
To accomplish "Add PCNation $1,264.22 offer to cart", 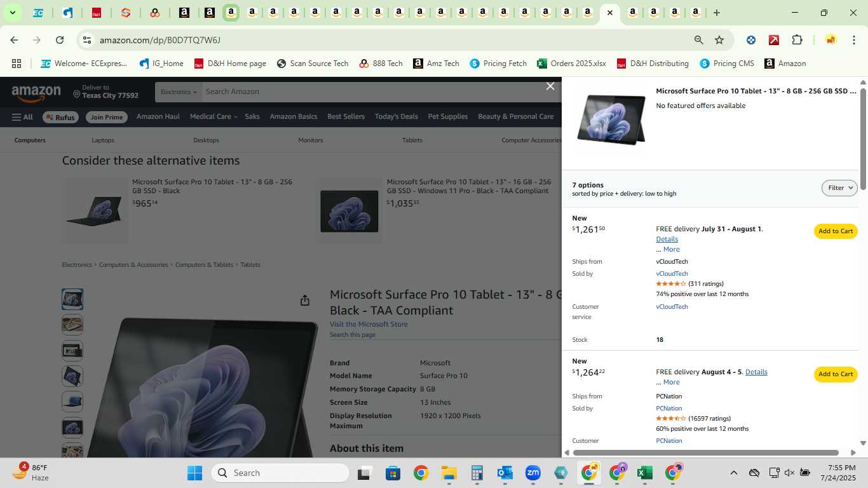I will (836, 374).
